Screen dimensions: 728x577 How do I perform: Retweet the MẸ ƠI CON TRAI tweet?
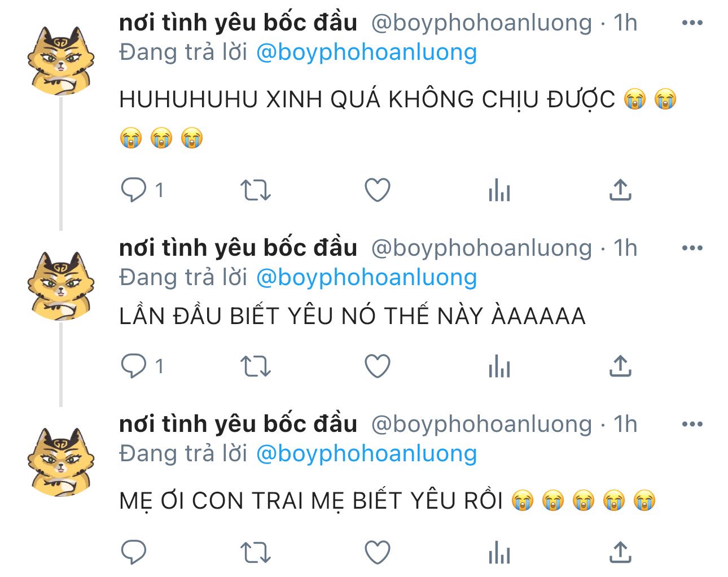point(256,553)
